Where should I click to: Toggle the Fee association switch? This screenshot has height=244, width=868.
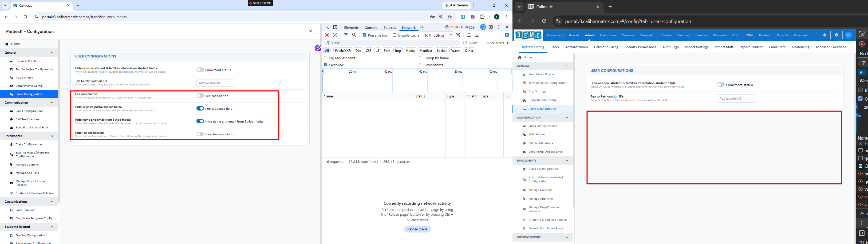coord(200,96)
